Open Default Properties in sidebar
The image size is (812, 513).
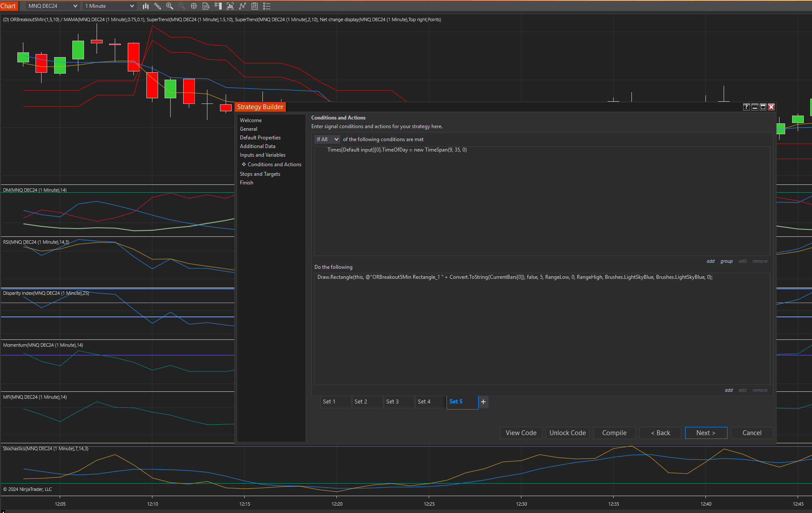(260, 138)
